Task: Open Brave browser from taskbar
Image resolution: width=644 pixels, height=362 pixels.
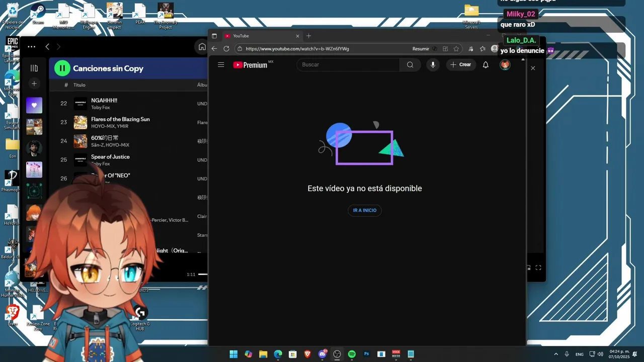Action: click(x=307, y=354)
